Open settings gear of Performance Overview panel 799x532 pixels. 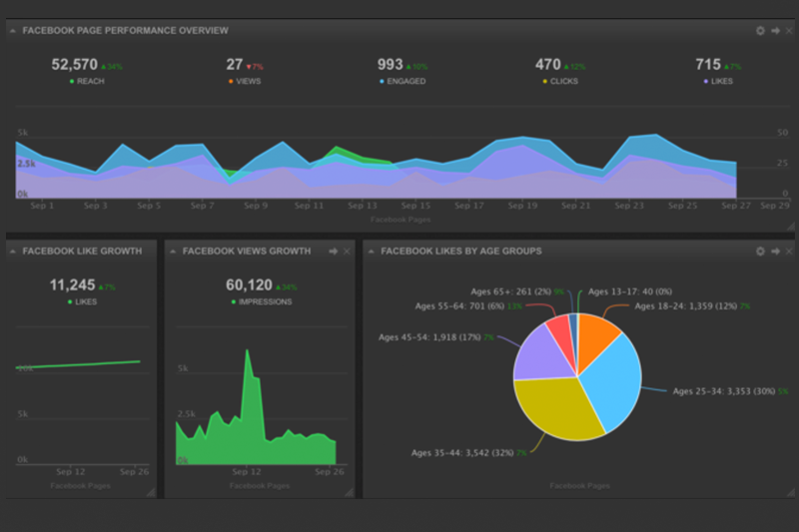(x=760, y=31)
